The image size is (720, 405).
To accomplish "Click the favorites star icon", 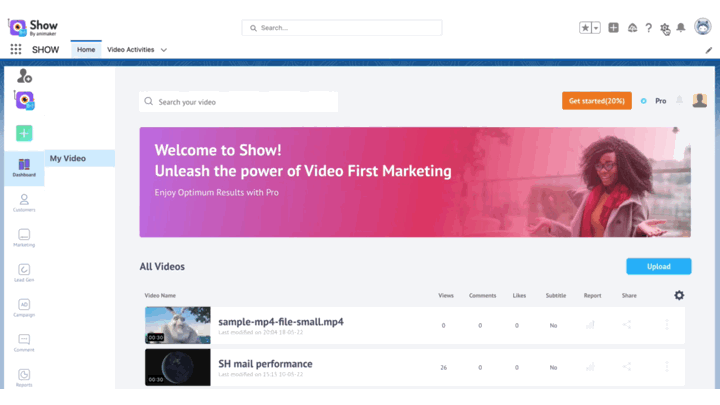I will (585, 28).
